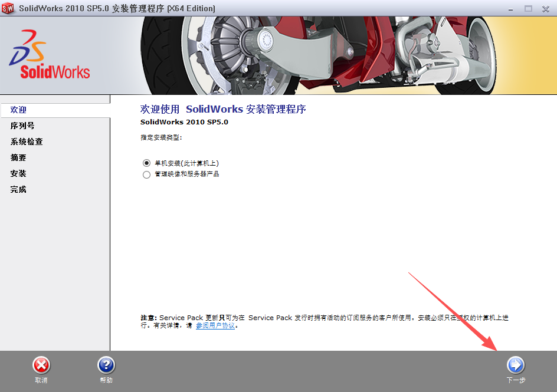Screen dimensions: 557x392
Task: Click the 安装 sidebar entry
Action: [x=18, y=173]
